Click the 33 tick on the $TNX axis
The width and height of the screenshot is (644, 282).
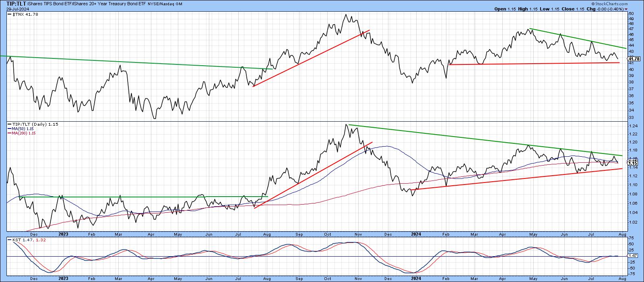631,118
